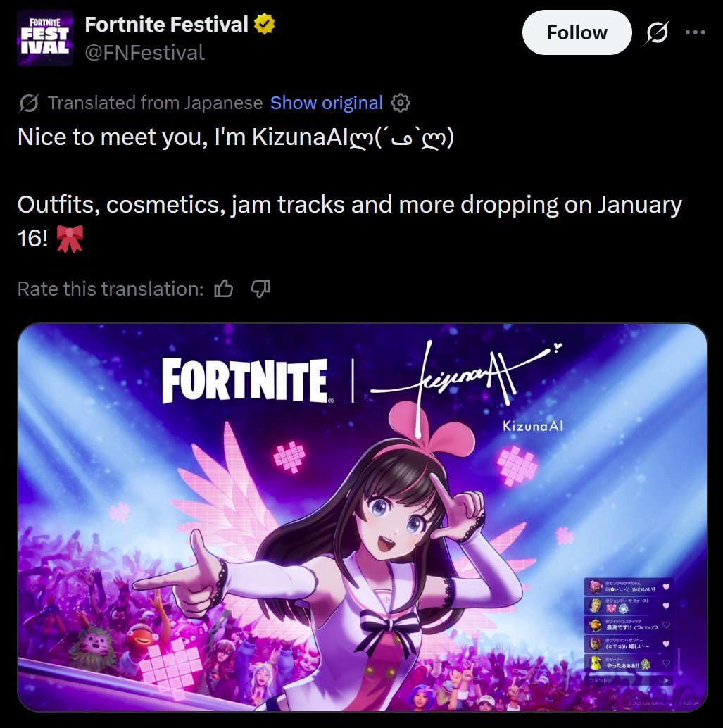Toggle the heart on the Fishstick comment
723x728 pixels.
point(666,625)
